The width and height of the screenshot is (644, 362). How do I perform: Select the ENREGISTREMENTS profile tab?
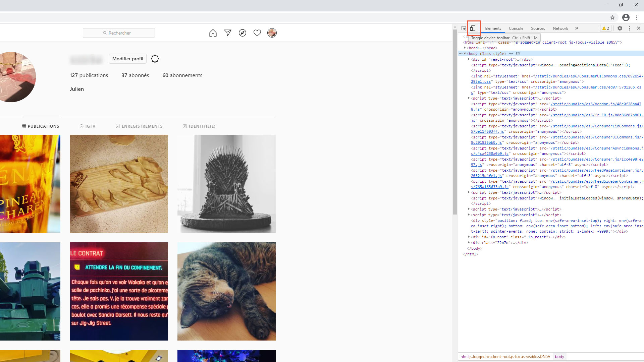coord(139,126)
